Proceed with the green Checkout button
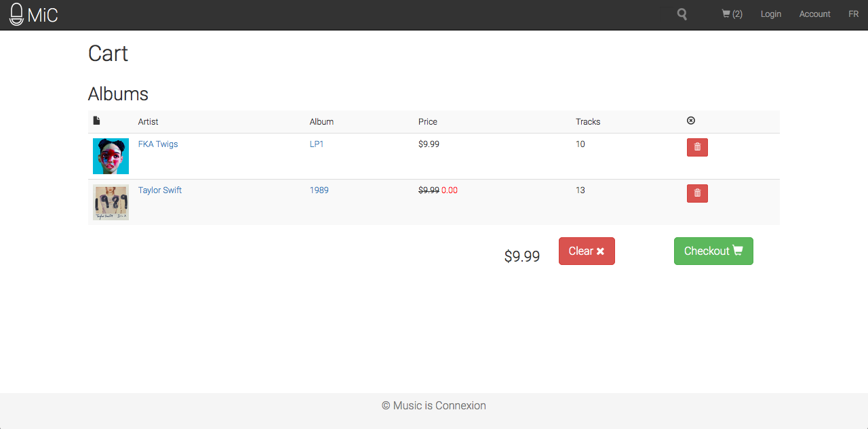Image resolution: width=868 pixels, height=429 pixels. (x=713, y=251)
